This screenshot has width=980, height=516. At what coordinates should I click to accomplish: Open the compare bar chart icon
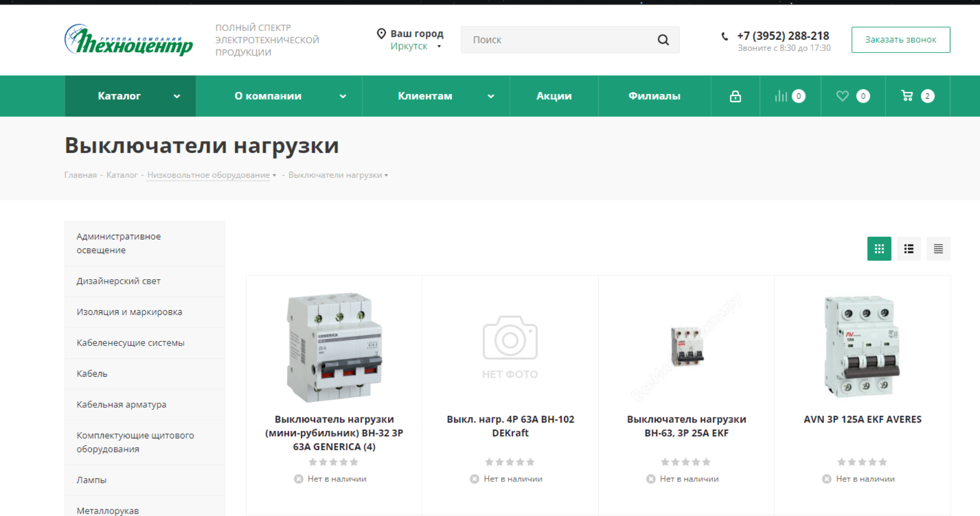(x=781, y=96)
